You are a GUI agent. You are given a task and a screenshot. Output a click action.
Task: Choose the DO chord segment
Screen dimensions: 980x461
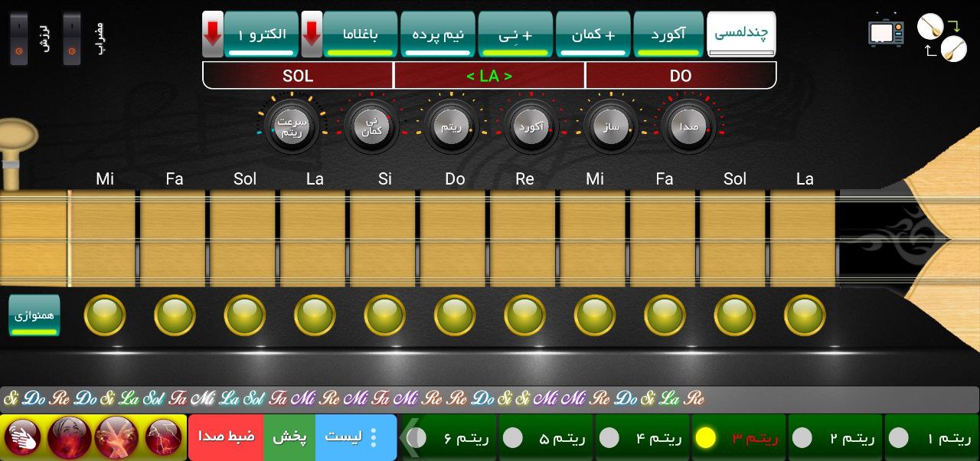[x=681, y=76]
